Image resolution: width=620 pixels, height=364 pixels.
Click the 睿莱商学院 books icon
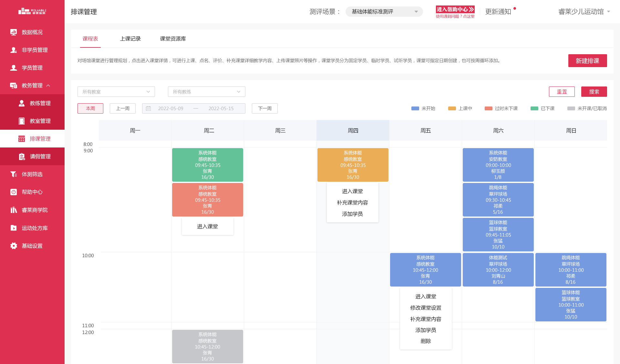14,210
